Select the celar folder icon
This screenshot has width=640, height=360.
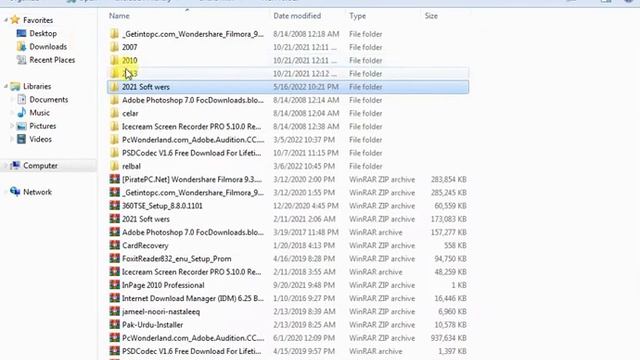[x=115, y=113]
